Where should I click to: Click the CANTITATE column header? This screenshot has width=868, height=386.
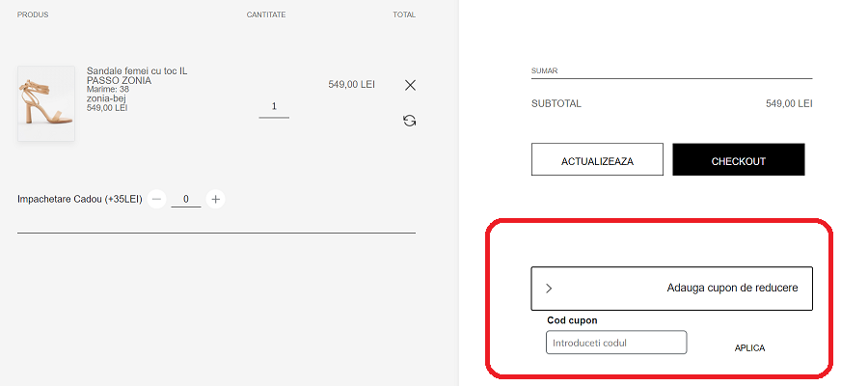tap(266, 15)
